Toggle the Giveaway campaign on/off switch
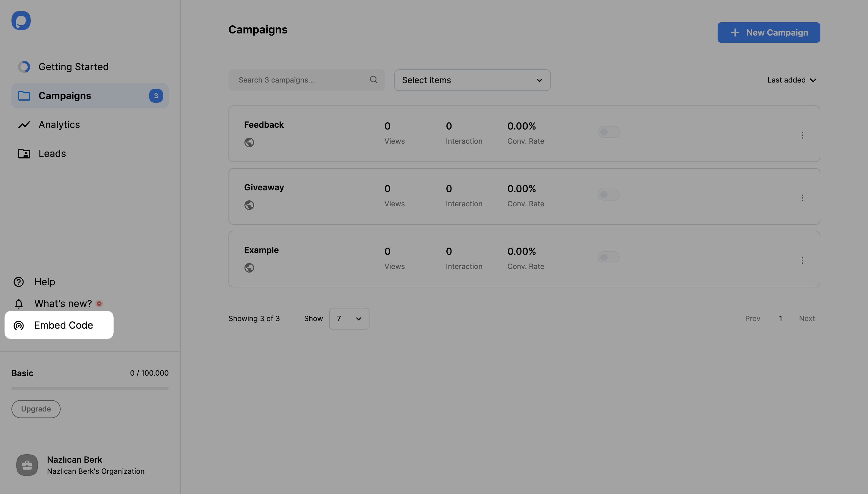 609,195
